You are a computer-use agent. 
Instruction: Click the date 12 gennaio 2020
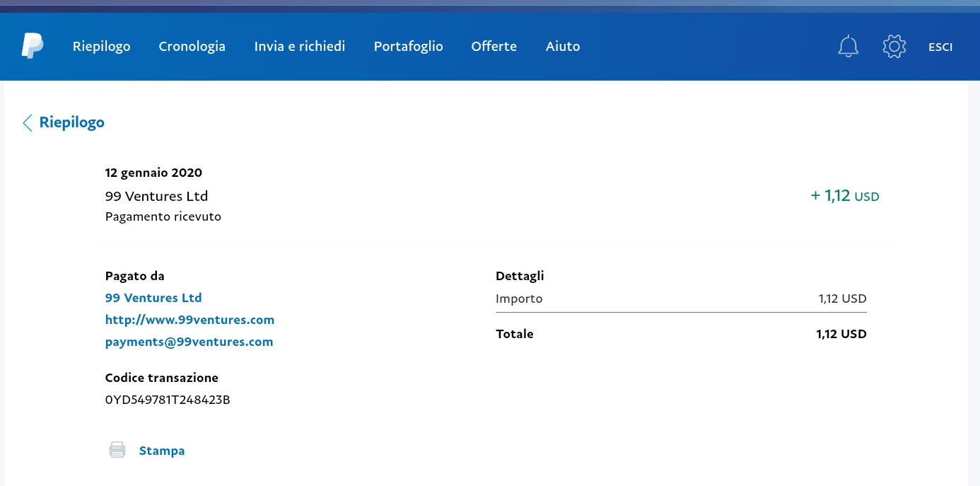(153, 173)
